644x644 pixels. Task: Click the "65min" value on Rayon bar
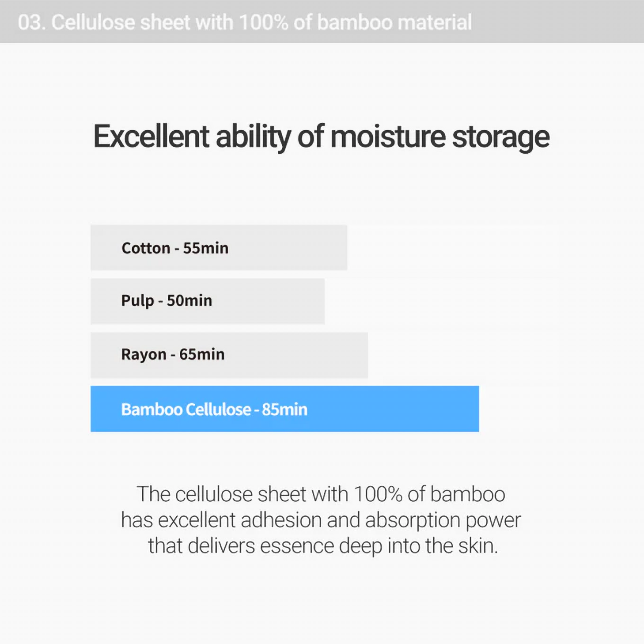(202, 354)
